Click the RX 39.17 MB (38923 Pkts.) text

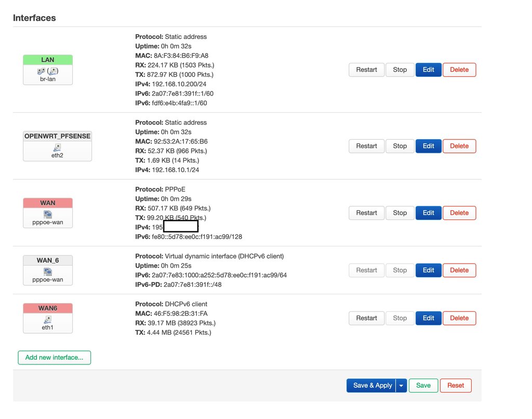click(x=175, y=323)
